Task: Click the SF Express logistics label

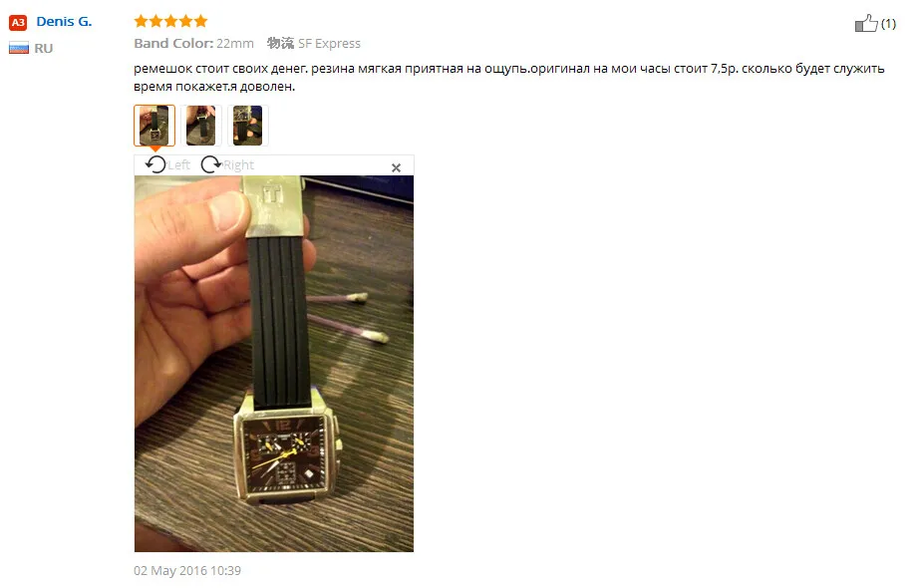Action: pyautogui.click(x=329, y=44)
